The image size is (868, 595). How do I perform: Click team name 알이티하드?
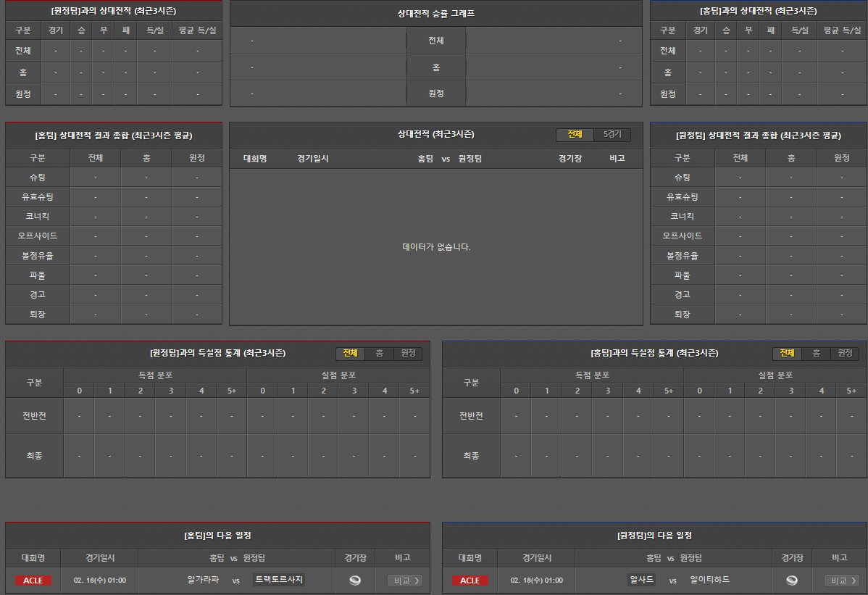[710, 580]
